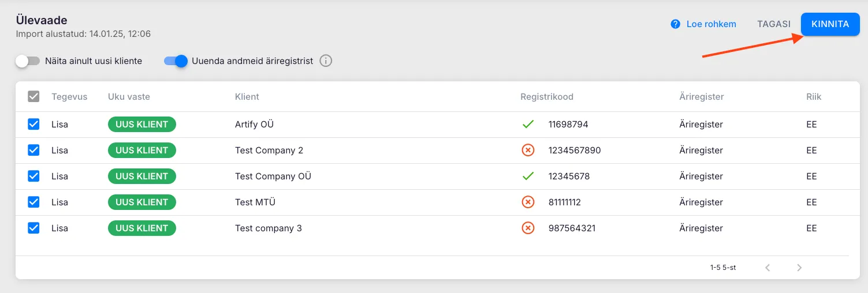868x293 pixels.
Task: Go to the next page arrow
Action: point(799,268)
